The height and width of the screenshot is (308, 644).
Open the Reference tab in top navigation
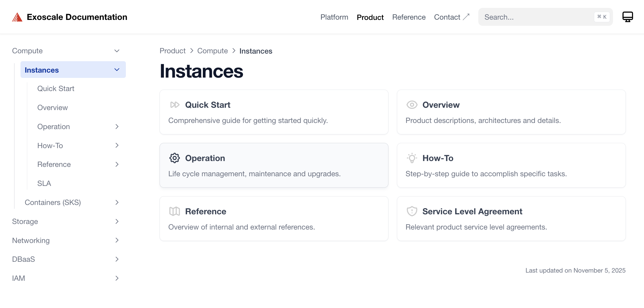[x=409, y=17]
